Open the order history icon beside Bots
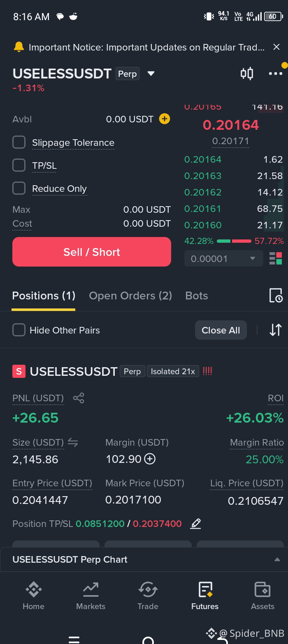 276,295
